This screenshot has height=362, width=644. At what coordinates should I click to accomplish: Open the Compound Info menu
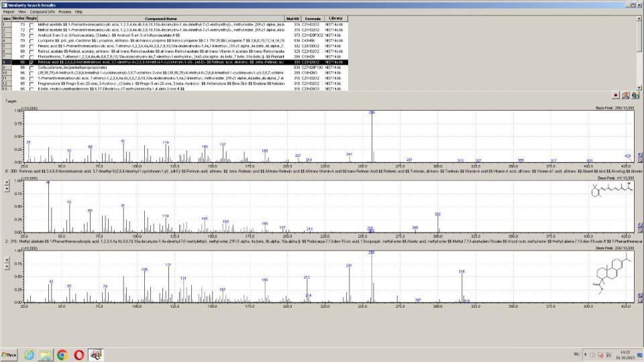point(42,11)
